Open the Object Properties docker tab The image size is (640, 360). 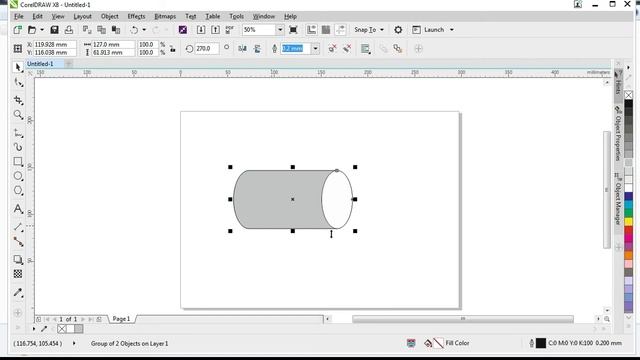pyautogui.click(x=618, y=133)
